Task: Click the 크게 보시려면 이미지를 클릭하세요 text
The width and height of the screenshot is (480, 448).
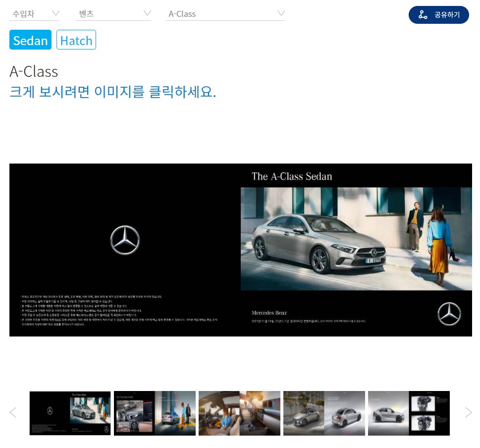Action: (113, 92)
